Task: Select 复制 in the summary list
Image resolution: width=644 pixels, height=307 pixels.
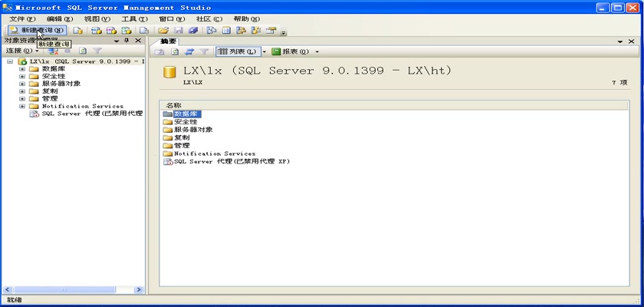Action: point(182,137)
